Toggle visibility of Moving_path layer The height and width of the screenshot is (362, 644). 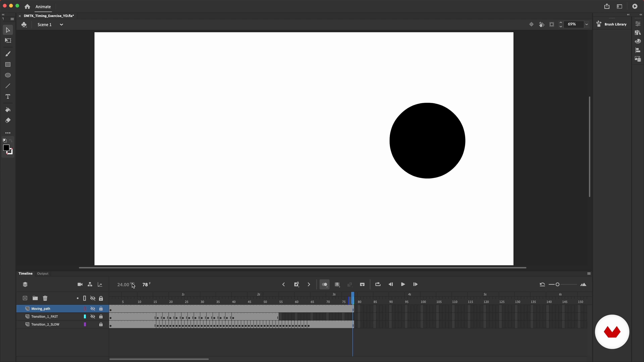(x=93, y=309)
